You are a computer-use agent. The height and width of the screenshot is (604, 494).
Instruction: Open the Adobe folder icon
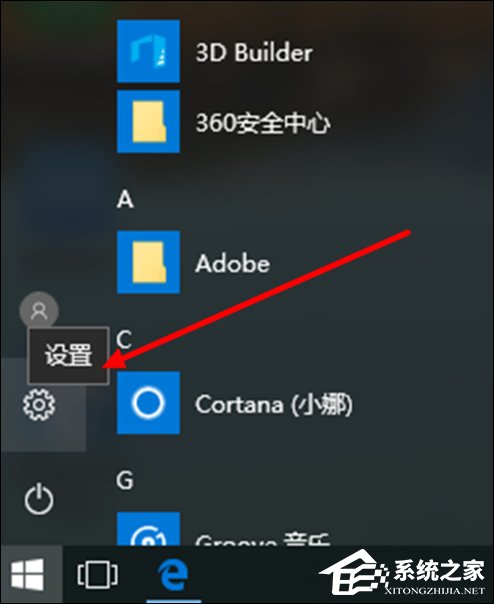pos(148,262)
